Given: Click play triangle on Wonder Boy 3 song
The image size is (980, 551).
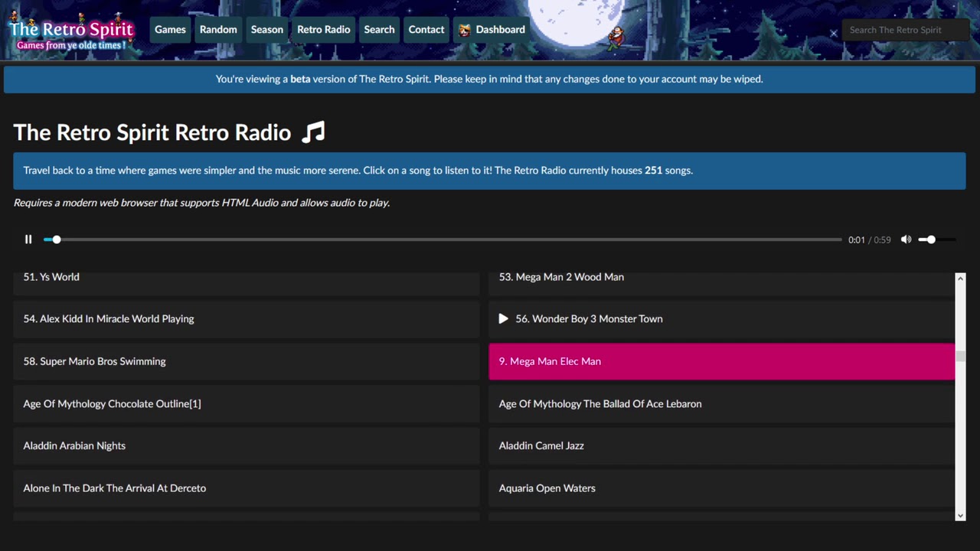Looking at the screenshot, I should 503,319.
